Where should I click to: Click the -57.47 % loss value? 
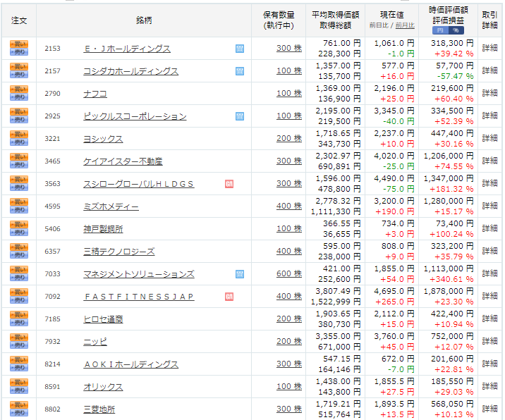click(455, 76)
